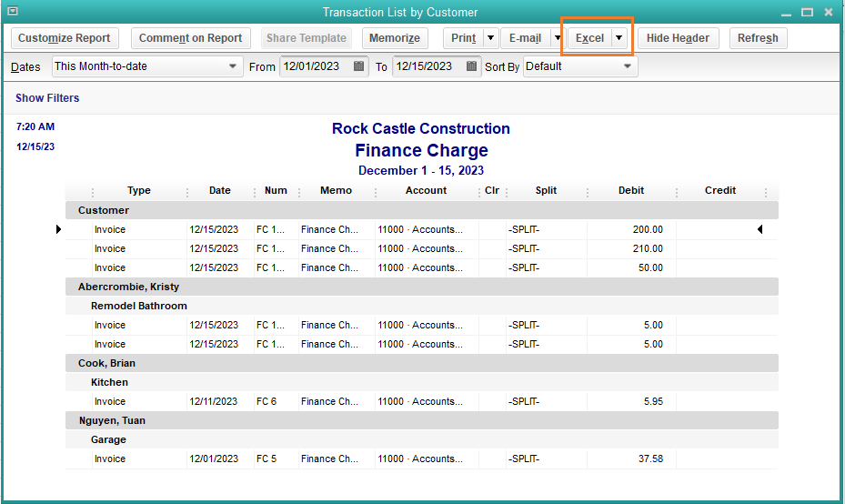This screenshot has height=504, width=845.
Task: Open the window system menu icon
Action: click(x=13, y=12)
